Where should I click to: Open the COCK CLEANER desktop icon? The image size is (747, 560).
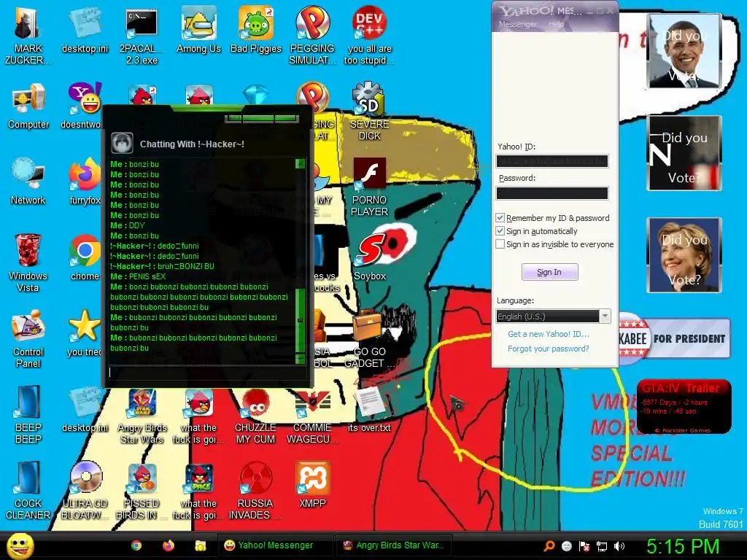(x=28, y=490)
